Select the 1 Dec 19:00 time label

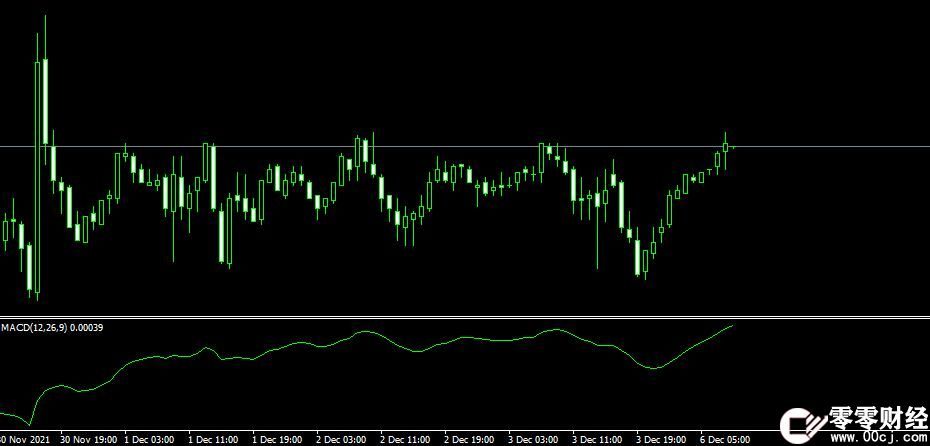tap(278, 439)
